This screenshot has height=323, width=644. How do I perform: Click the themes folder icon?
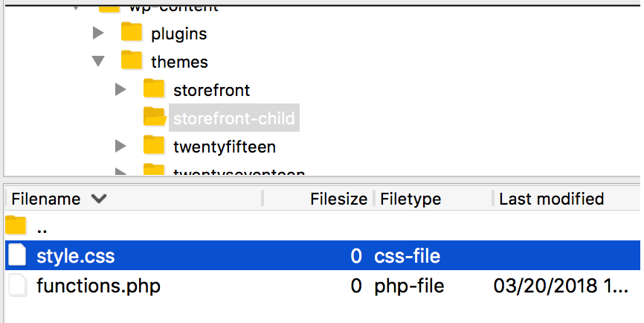[132, 61]
